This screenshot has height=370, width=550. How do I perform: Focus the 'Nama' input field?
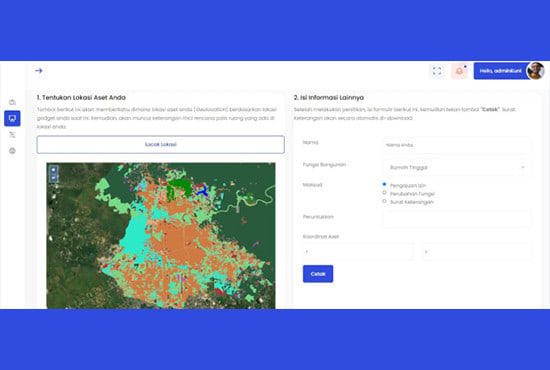[457, 145]
